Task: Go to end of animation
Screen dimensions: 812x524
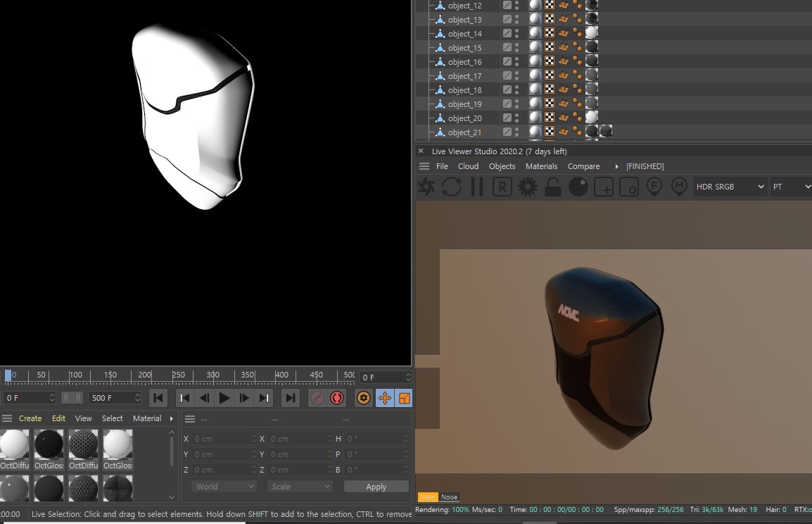Action: [x=291, y=398]
